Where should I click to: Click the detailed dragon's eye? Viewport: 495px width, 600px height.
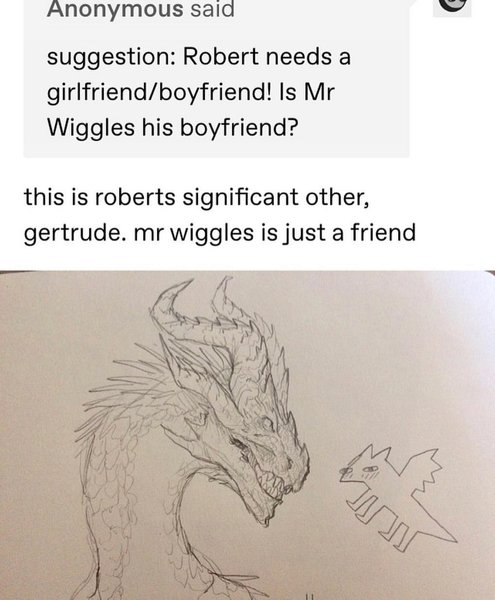267,423
